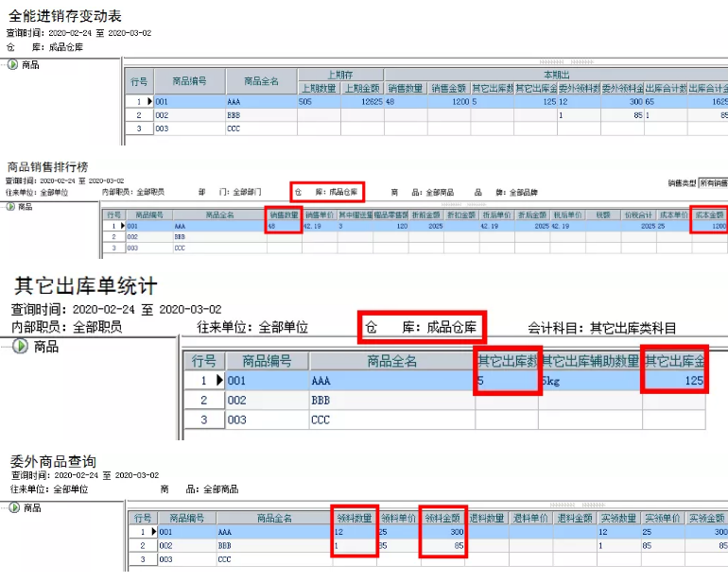Click 会计科目: 其它出库类科目 filter
Image resolution: width=728 pixels, height=582 pixels.
(x=601, y=328)
